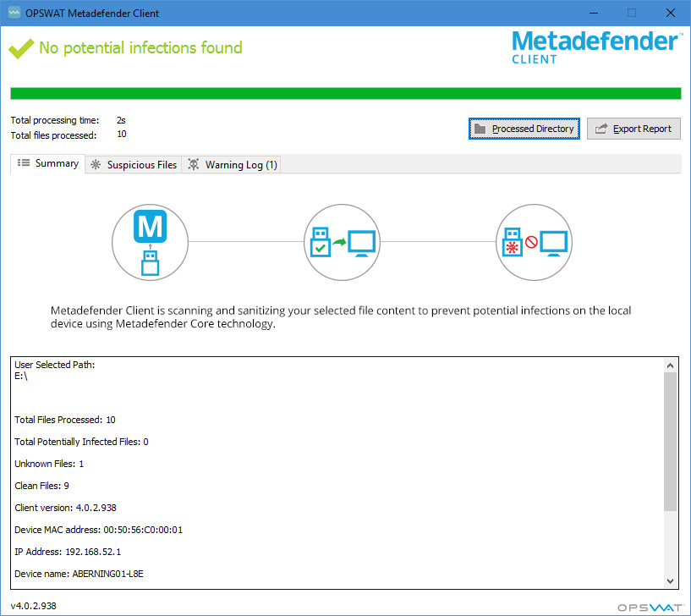Click the description text about scanning and sanitizing
The image size is (691, 616).
pyautogui.click(x=341, y=317)
